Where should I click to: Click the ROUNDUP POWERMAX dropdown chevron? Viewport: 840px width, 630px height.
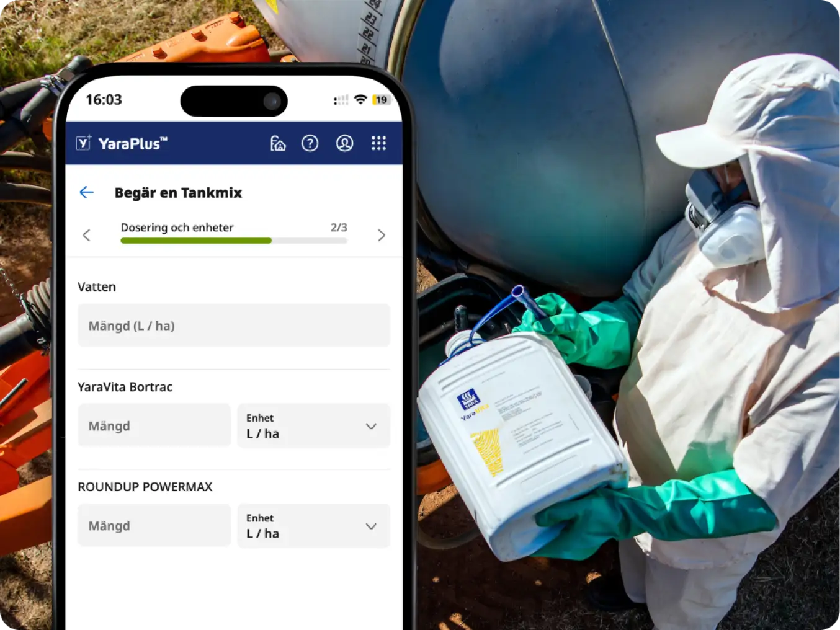371,526
